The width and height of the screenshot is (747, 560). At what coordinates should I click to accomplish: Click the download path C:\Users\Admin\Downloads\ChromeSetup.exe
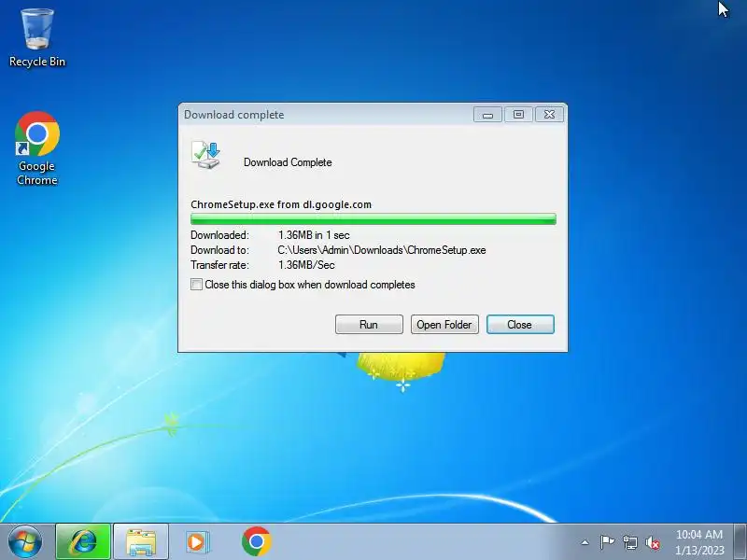[x=382, y=250]
